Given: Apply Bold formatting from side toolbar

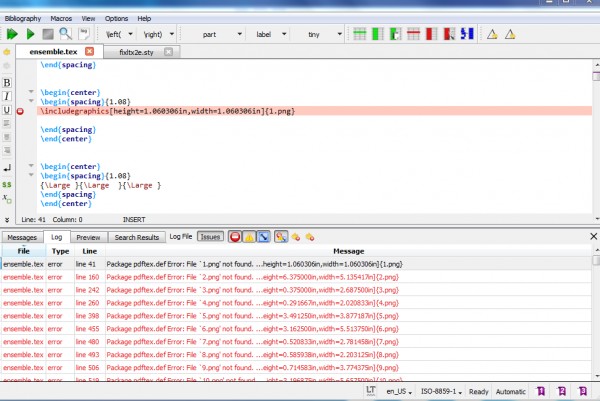Looking at the screenshot, I should (7, 81).
